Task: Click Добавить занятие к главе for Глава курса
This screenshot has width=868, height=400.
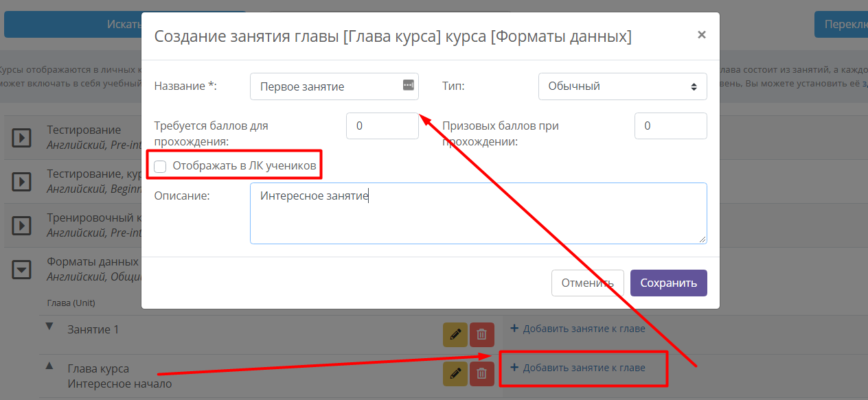Action: click(x=578, y=368)
